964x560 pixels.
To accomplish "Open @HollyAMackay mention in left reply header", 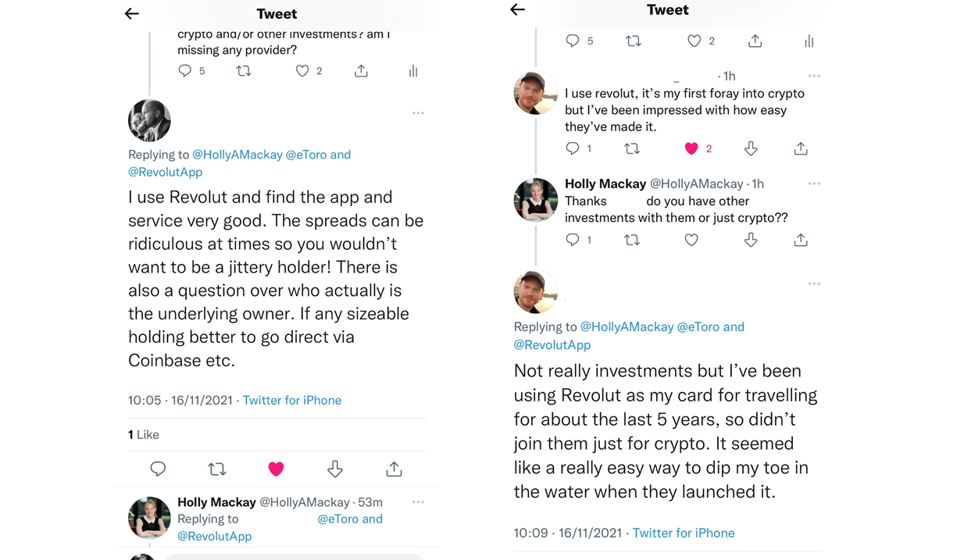I will pos(237,155).
